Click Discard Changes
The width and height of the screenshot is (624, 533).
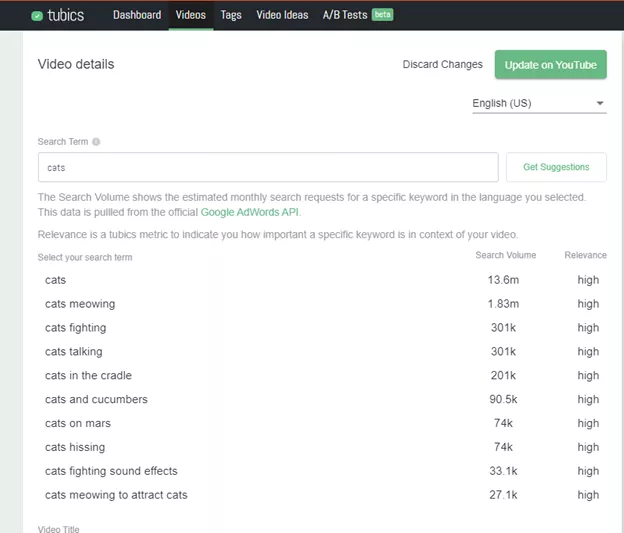click(x=442, y=64)
